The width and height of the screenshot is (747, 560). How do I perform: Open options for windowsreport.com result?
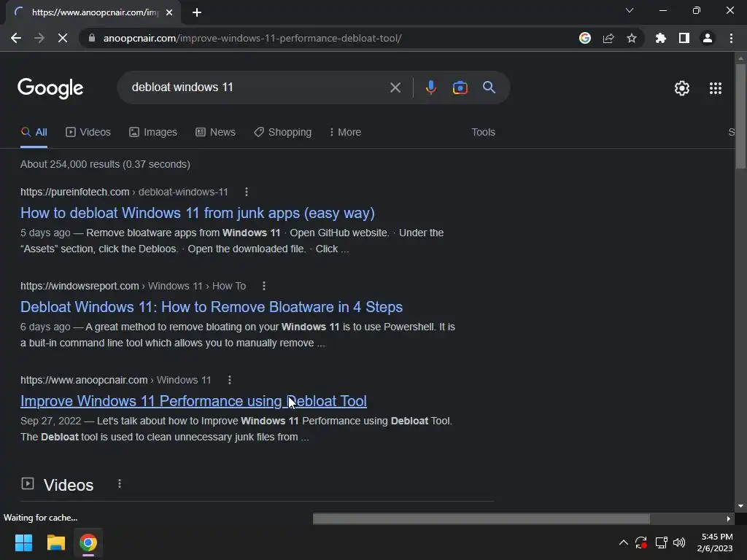tap(264, 286)
